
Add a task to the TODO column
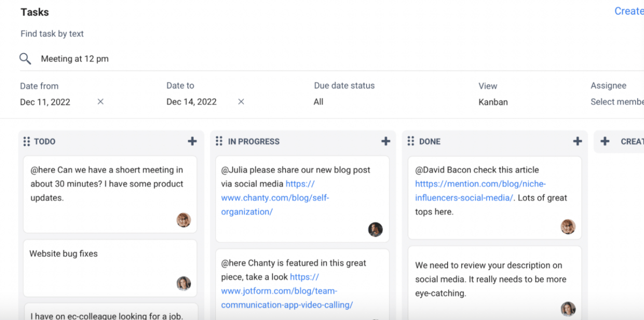coord(192,141)
